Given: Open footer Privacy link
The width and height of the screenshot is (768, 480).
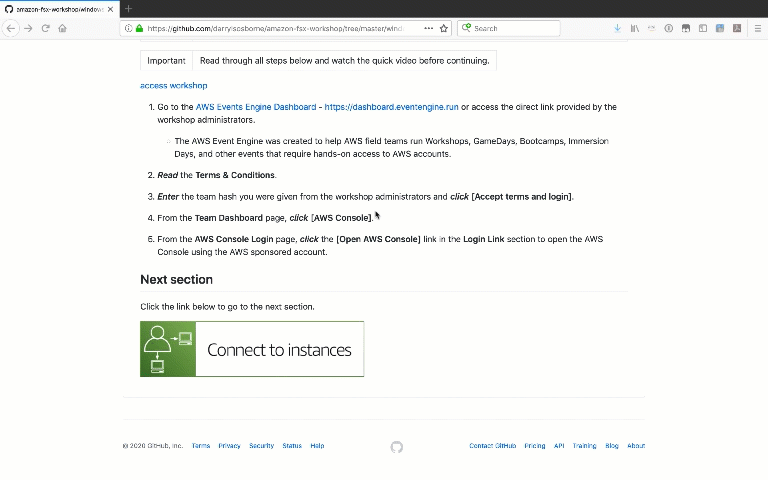Looking at the screenshot, I should tap(229, 446).
